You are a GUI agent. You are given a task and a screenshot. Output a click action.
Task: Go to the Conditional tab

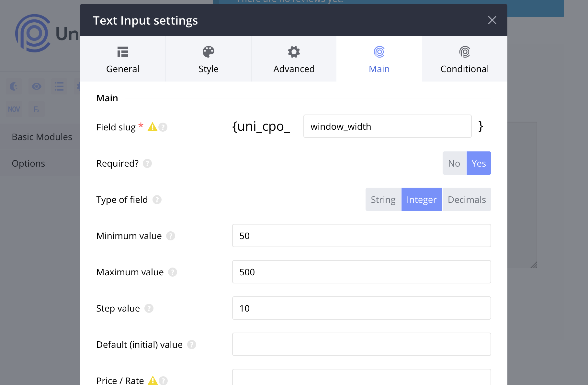(464, 59)
